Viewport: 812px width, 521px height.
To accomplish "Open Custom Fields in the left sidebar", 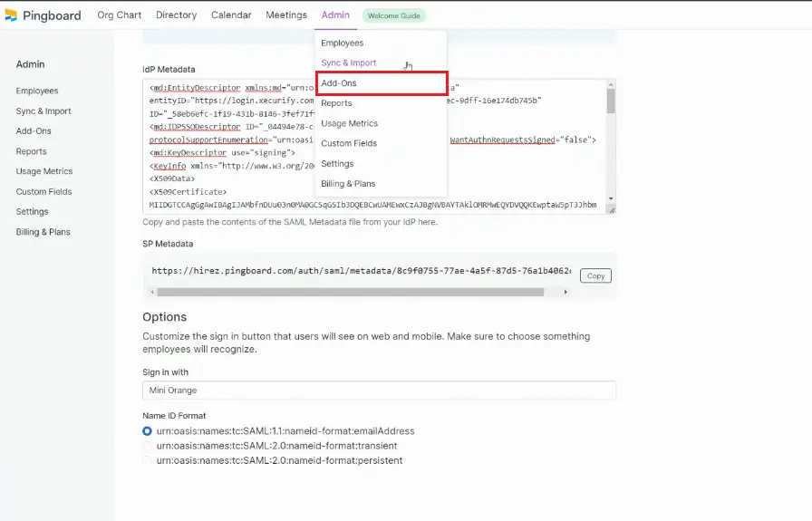I will (x=43, y=191).
